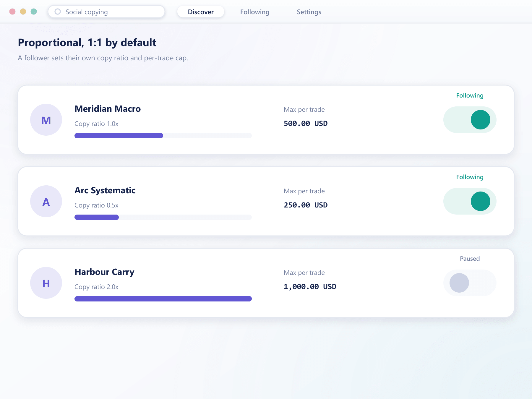Click the Meridian Macro avatar icon
The height and width of the screenshot is (399, 532).
click(46, 120)
